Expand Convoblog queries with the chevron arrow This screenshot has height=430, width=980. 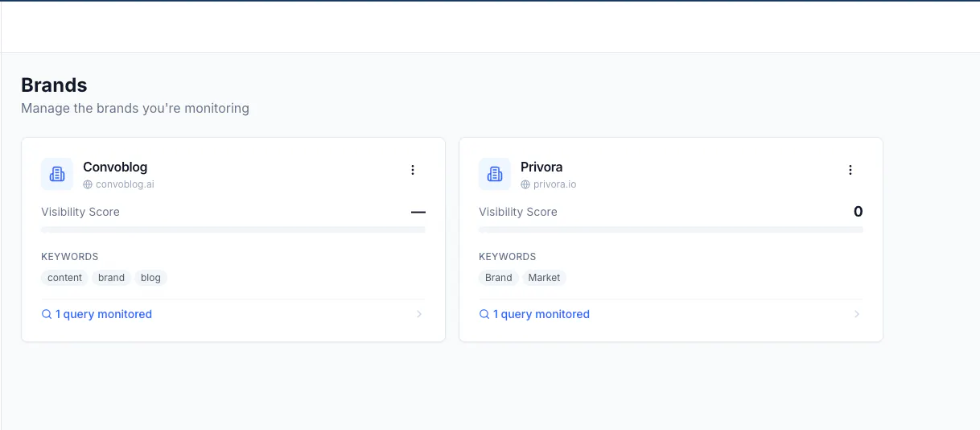click(x=419, y=314)
